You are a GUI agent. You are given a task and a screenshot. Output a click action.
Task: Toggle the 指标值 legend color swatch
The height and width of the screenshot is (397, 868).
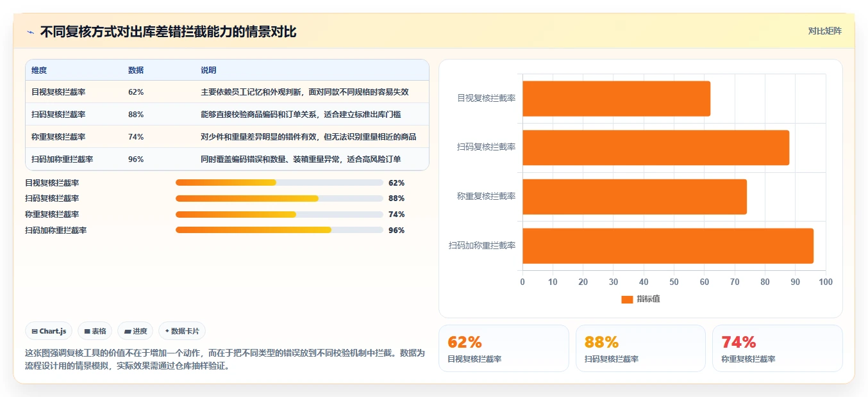click(x=627, y=299)
